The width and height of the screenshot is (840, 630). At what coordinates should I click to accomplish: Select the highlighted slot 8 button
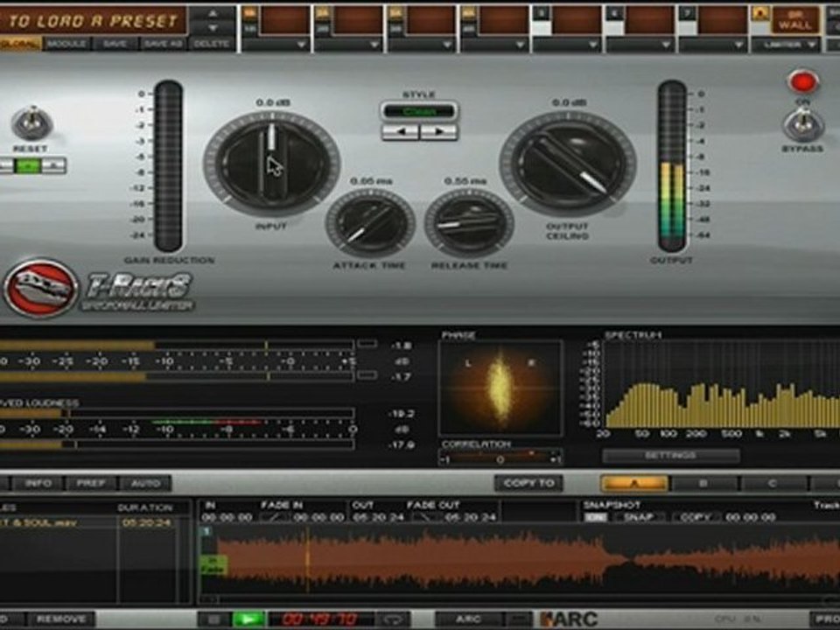tap(759, 13)
